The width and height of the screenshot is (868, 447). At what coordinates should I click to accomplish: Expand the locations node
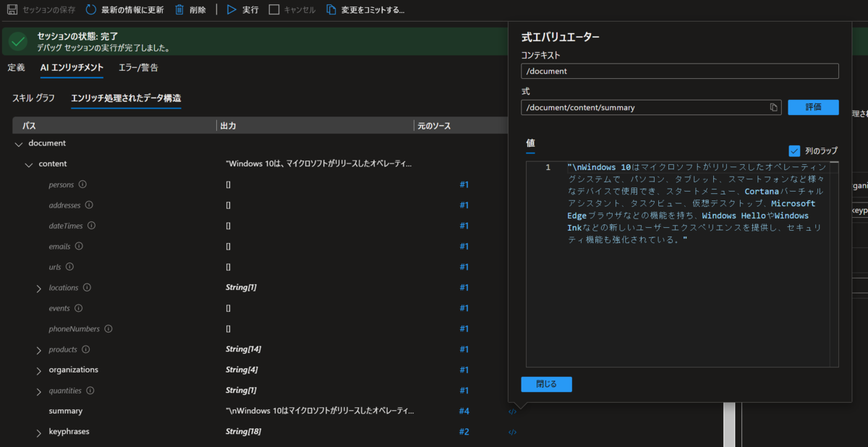pos(38,287)
